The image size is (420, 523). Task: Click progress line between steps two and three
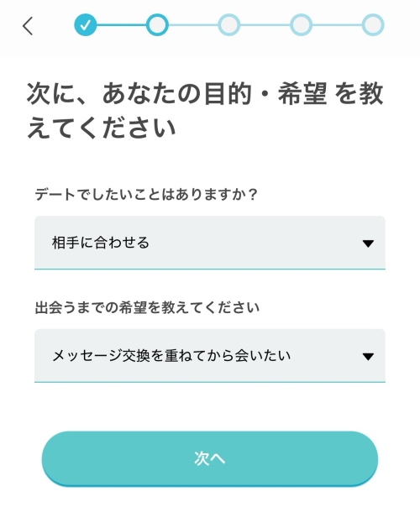click(x=193, y=25)
